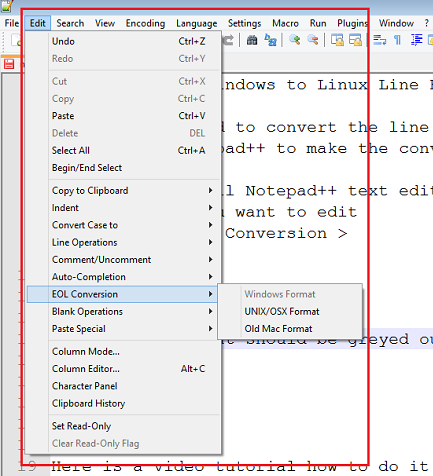433x476 pixels.
Task: Open the Macro menu
Action: pos(285,23)
